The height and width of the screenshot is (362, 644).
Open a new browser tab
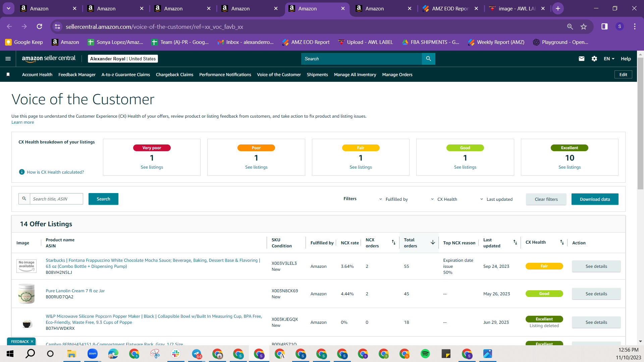click(558, 8)
